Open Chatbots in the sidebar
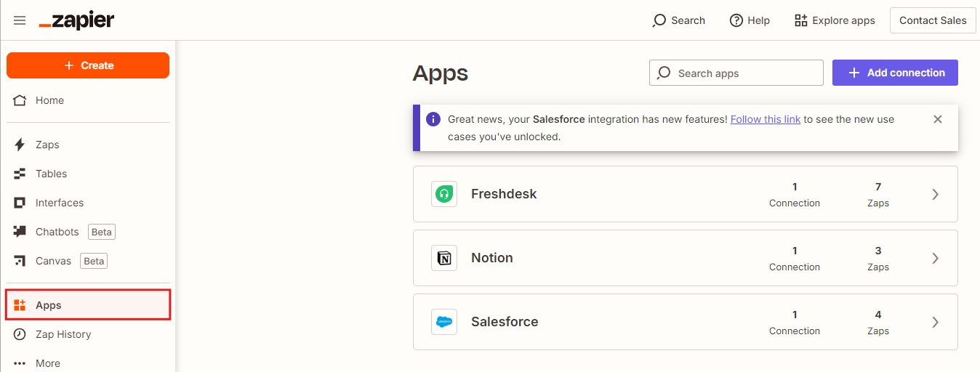The width and height of the screenshot is (980, 372). tap(88, 232)
